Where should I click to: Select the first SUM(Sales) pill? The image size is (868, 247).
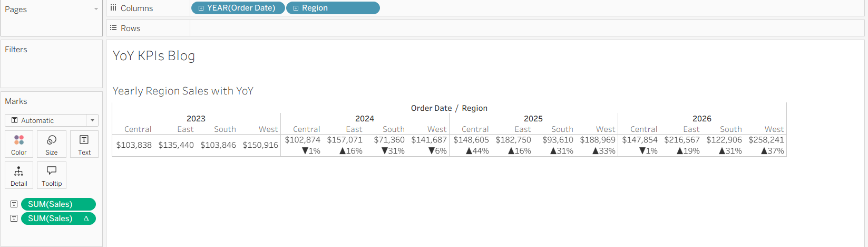tap(58, 204)
